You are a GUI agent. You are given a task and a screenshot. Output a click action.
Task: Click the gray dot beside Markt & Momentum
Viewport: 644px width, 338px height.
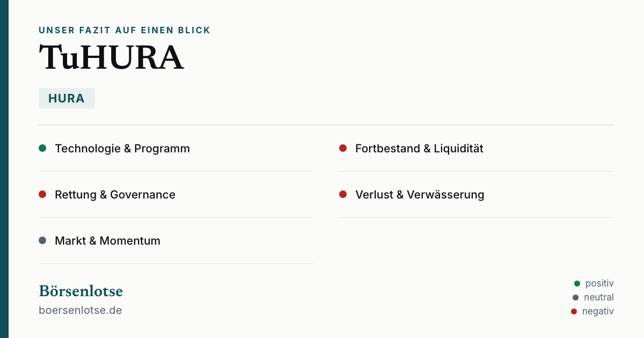coord(42,240)
